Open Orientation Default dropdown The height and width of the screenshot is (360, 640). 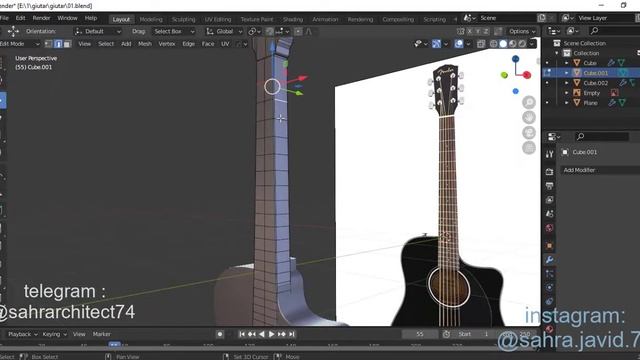point(98,31)
